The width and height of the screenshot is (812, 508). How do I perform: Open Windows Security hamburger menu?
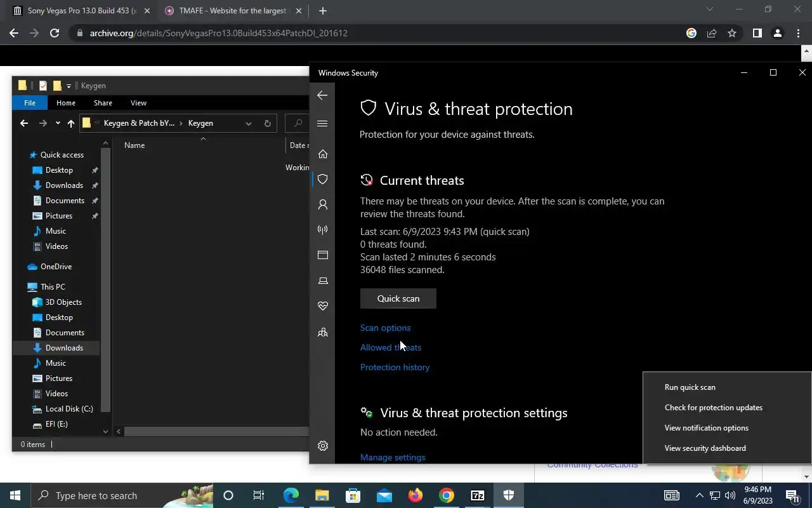pos(322,123)
